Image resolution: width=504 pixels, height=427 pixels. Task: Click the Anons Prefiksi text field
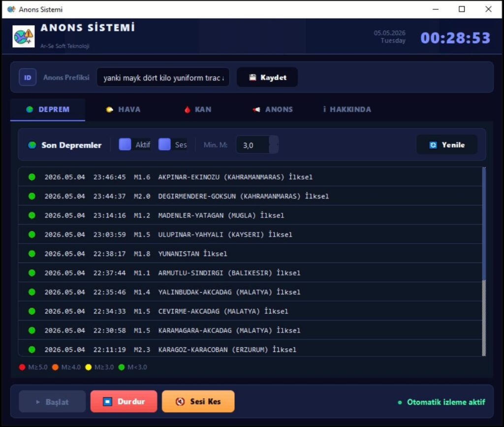(x=163, y=77)
